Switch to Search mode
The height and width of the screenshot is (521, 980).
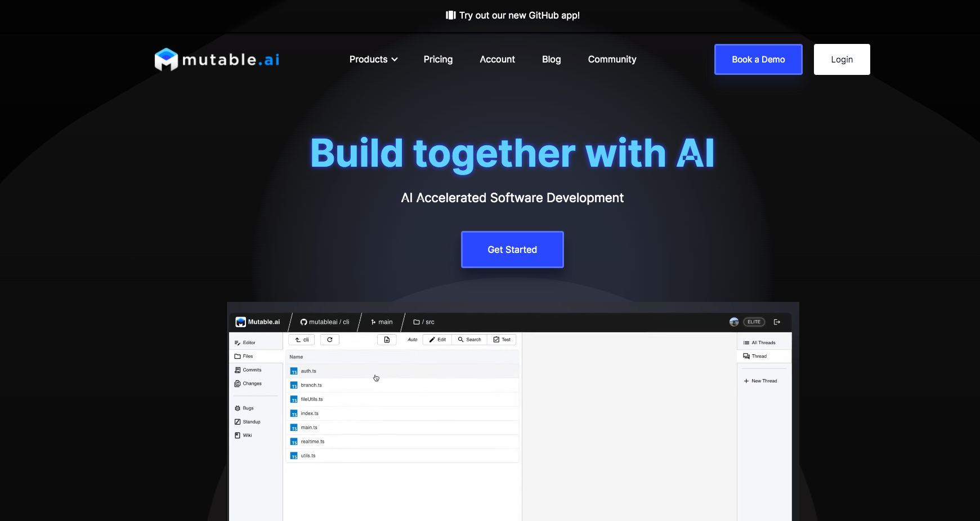tap(469, 339)
